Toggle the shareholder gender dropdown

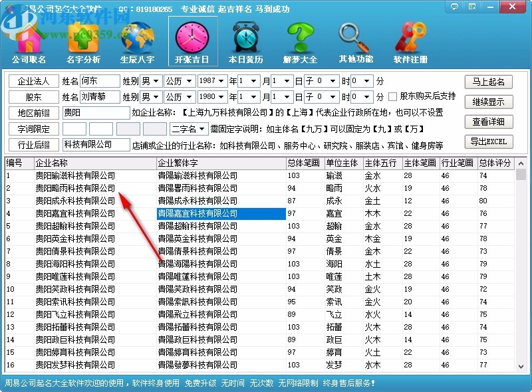pyautogui.click(x=152, y=97)
